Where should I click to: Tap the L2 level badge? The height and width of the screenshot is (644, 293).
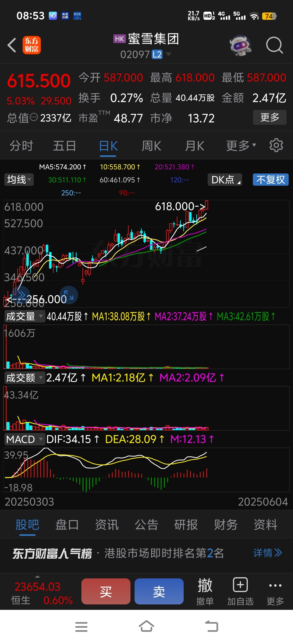[157, 54]
